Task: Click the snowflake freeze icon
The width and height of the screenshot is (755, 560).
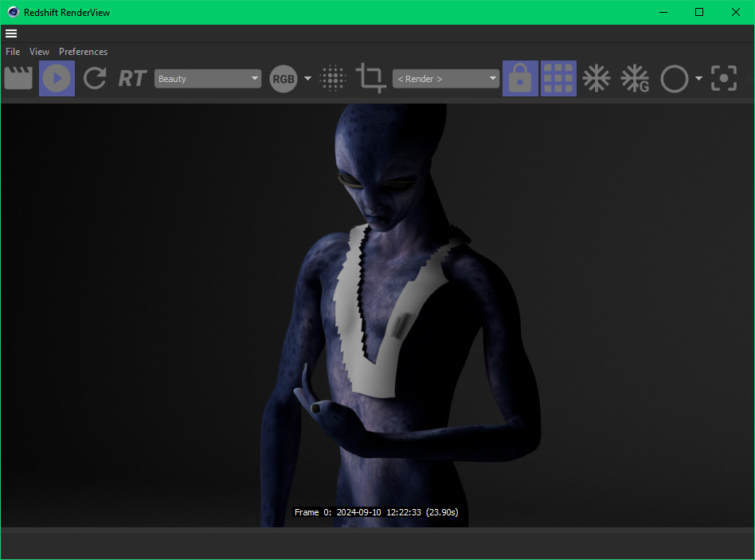Action: [596, 78]
